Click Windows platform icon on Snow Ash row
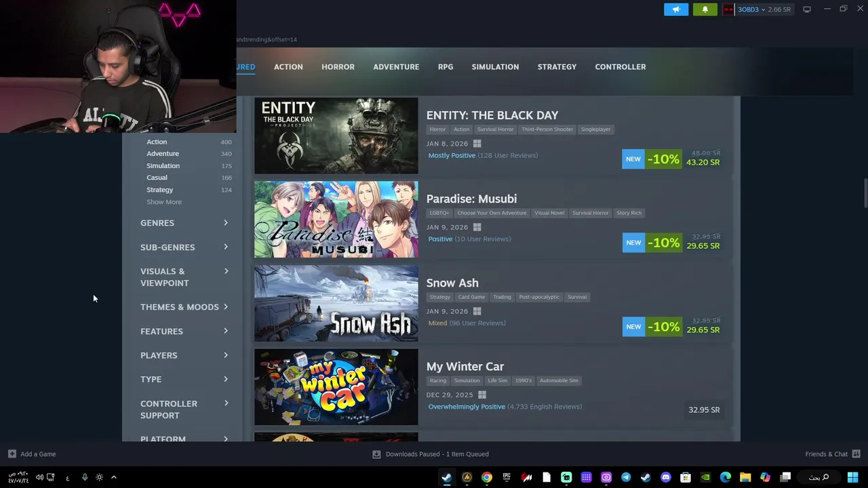 477,311
